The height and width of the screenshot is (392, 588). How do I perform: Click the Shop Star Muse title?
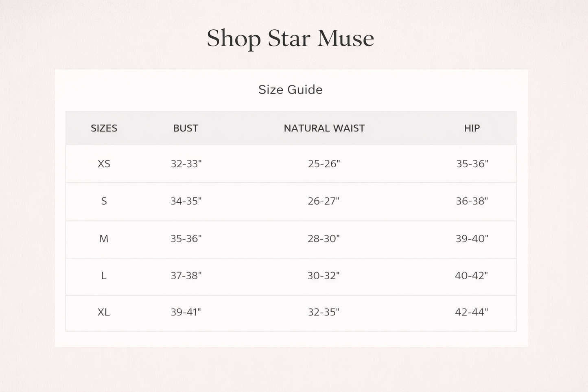[x=290, y=39]
